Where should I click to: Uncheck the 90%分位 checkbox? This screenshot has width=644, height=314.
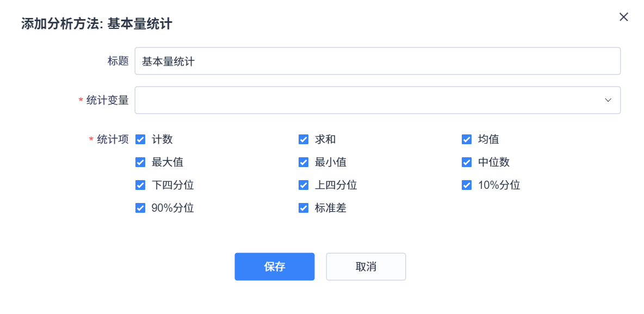coord(140,208)
